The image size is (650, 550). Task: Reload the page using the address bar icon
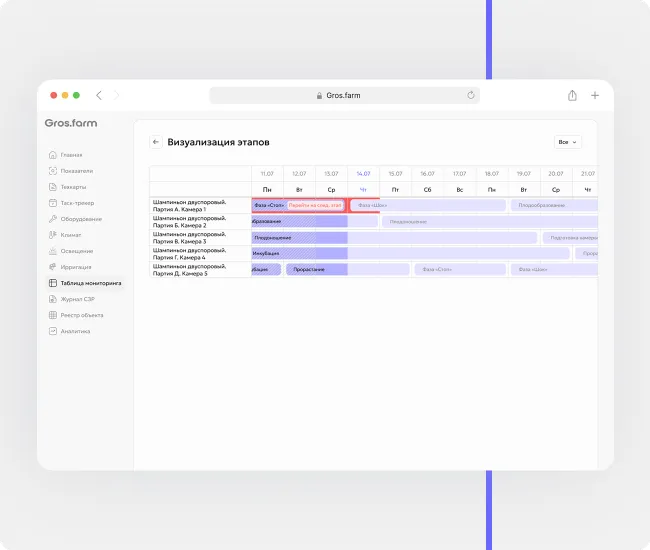[470, 95]
